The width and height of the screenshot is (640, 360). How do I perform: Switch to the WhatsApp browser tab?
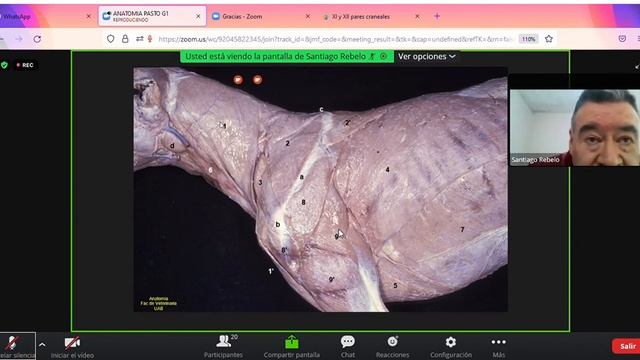tap(45, 16)
